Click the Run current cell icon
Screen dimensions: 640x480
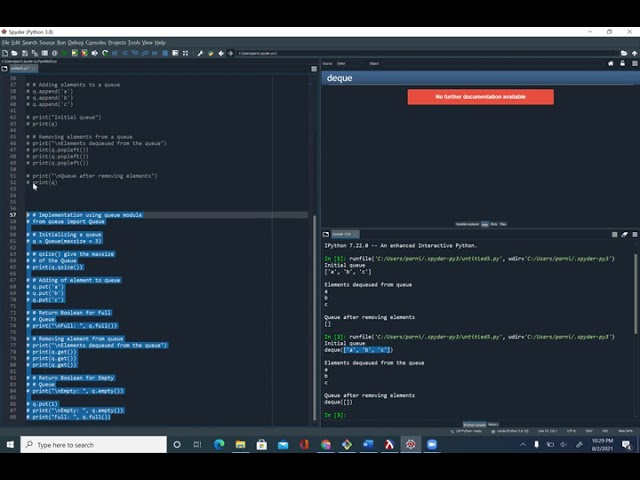[x=75, y=53]
